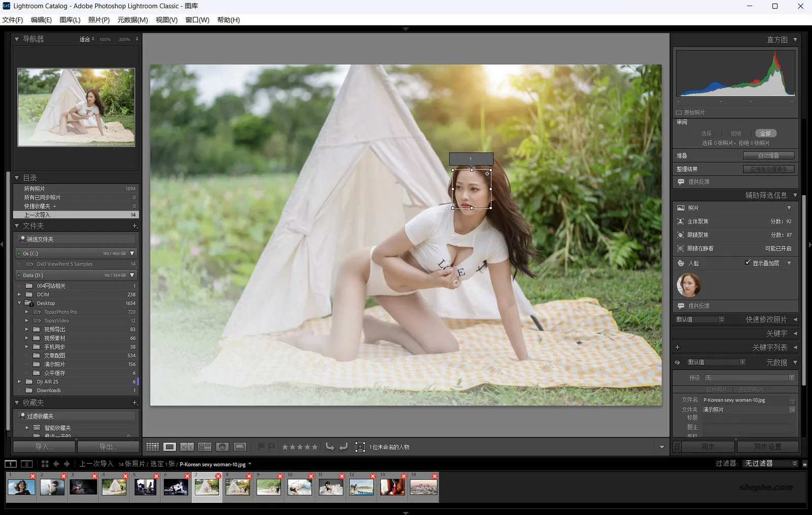
Task: Open XY compare view
Action: [x=187, y=447]
